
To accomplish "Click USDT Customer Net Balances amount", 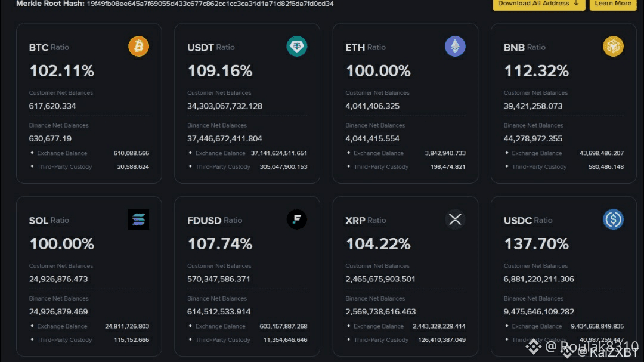I will tap(225, 106).
